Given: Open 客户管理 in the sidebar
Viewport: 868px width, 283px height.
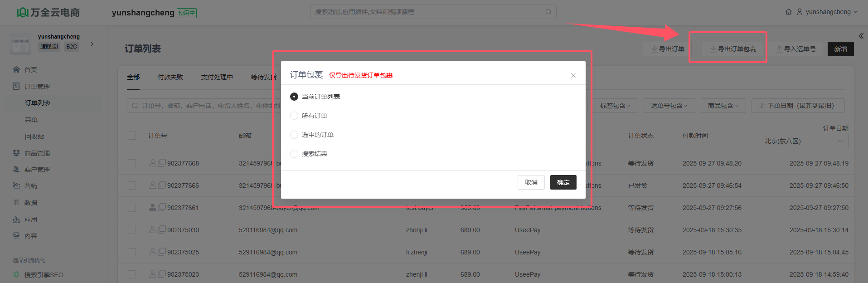Looking at the screenshot, I should (x=37, y=170).
